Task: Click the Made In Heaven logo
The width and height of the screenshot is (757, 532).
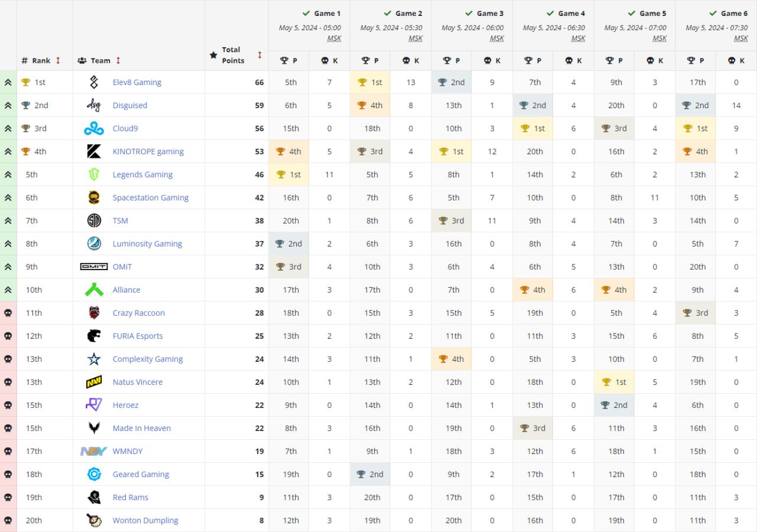Action: coord(93,428)
